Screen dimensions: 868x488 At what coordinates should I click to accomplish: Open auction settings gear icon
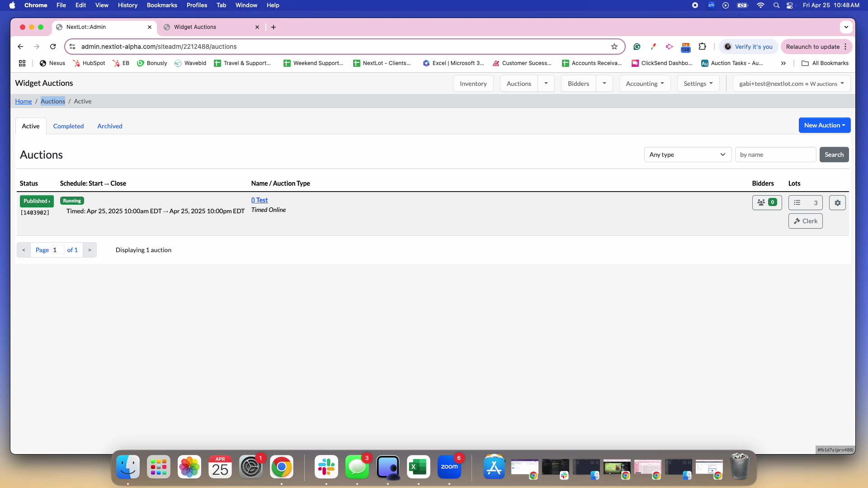pos(837,203)
